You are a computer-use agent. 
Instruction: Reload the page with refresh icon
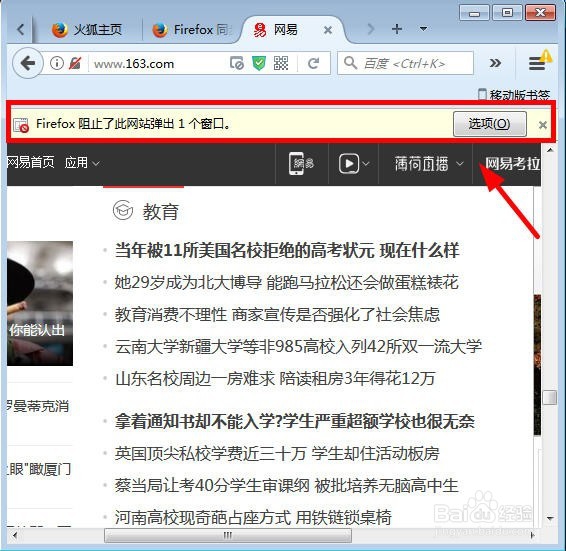(313, 64)
